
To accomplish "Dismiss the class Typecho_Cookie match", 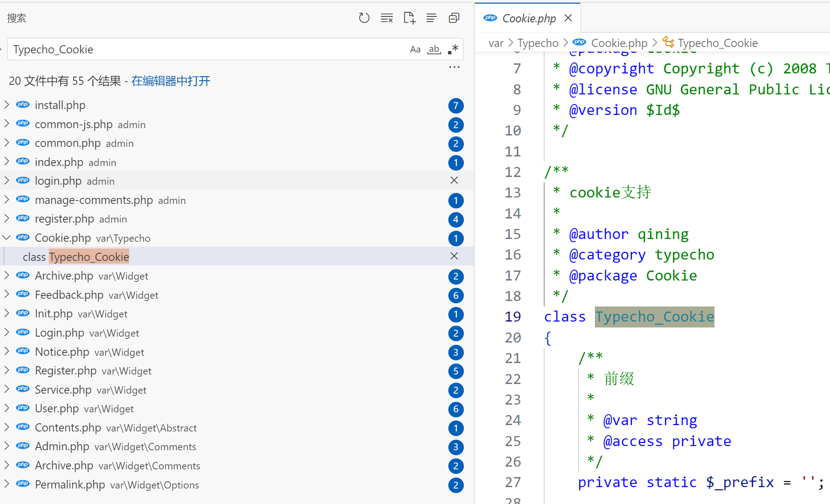I will [454, 256].
